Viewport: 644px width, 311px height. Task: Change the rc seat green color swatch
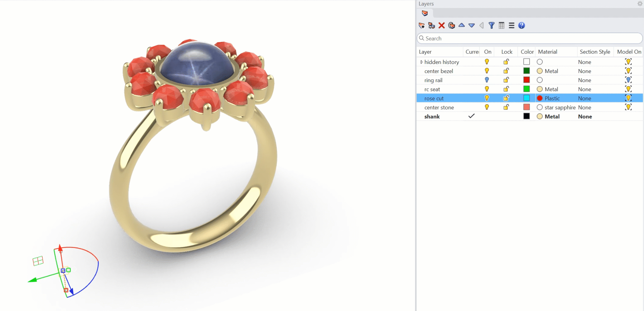[x=527, y=89]
